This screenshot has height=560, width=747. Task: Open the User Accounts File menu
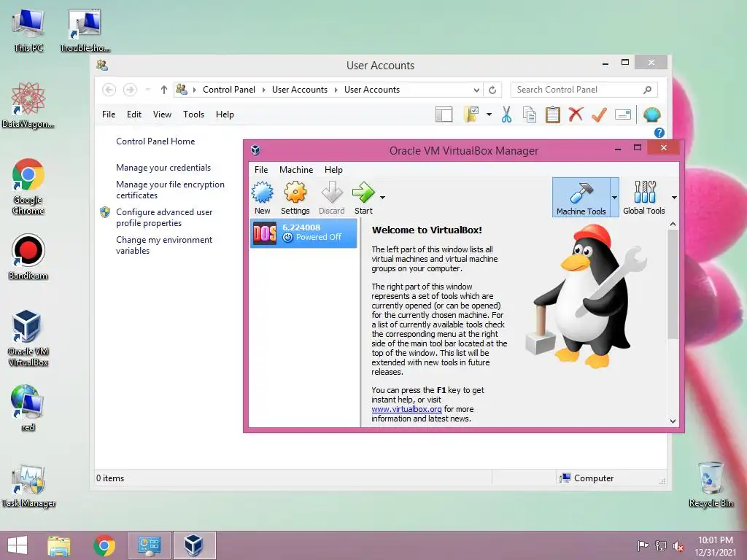[109, 114]
